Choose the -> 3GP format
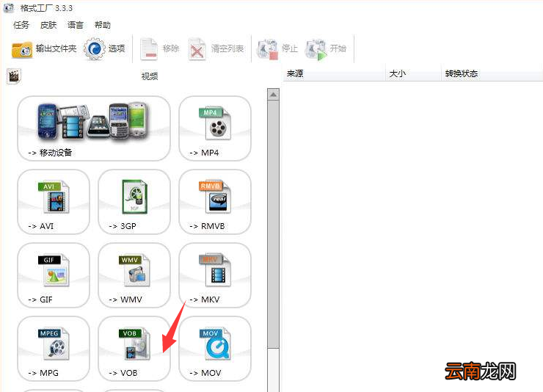Screen dimensions: 543x392 pos(134,202)
